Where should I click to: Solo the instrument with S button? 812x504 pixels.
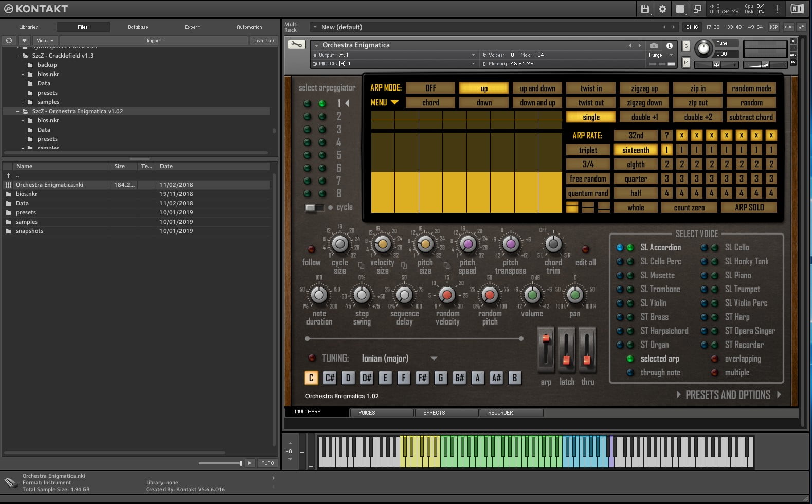pos(685,46)
